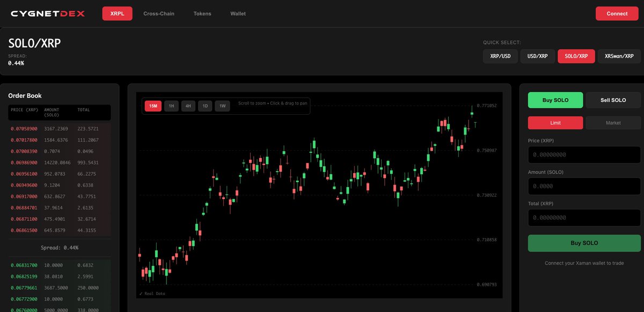
Task: Set chart interval to 1H
Action: [x=171, y=106]
